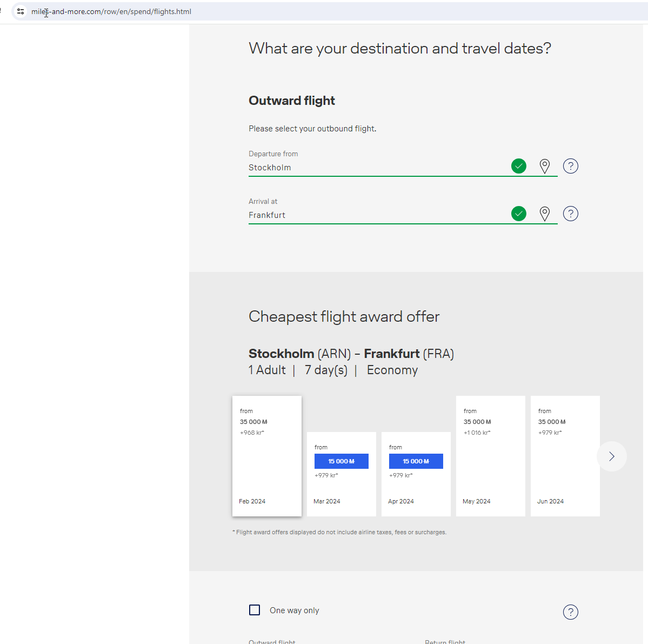This screenshot has width=648, height=644.
Task: Click the location pin icon beside Stockholm
Action: (545, 167)
